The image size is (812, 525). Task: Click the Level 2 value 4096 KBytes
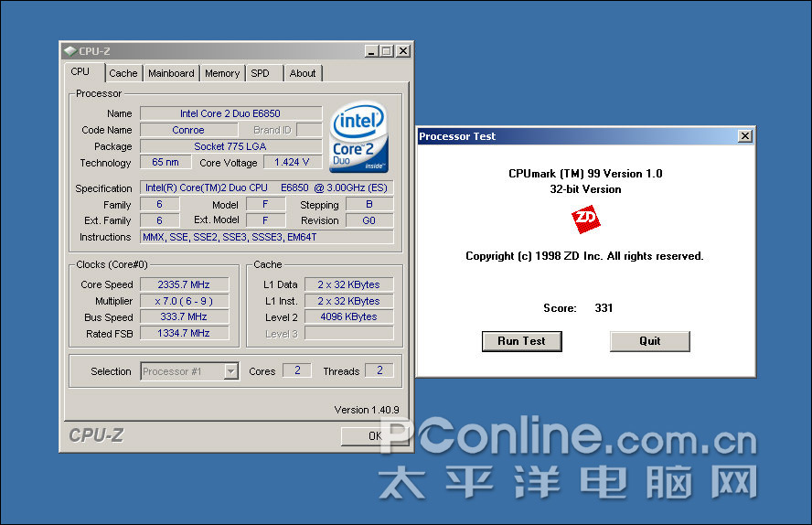[x=349, y=316]
